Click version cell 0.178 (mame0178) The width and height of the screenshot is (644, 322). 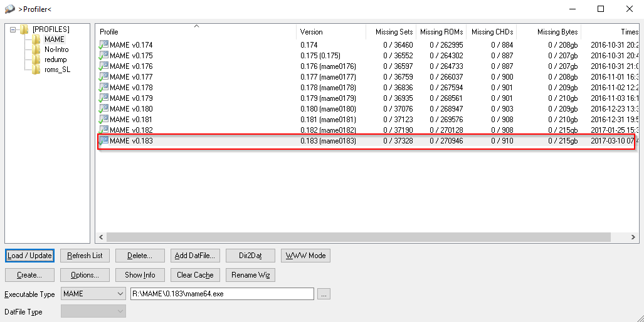328,87
